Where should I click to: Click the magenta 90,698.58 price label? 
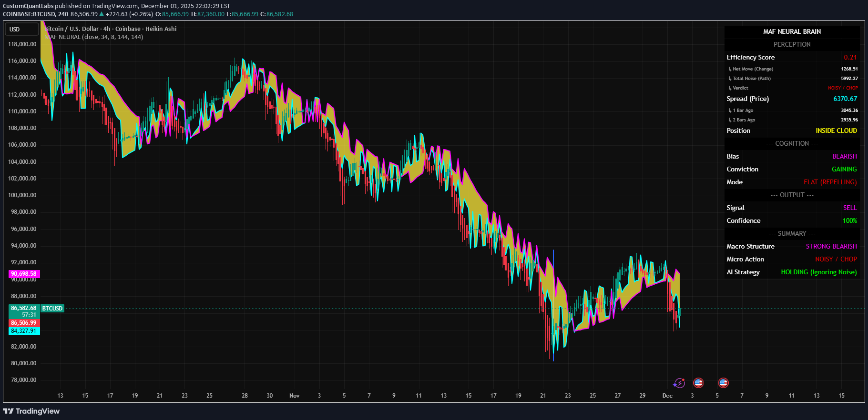coord(24,274)
